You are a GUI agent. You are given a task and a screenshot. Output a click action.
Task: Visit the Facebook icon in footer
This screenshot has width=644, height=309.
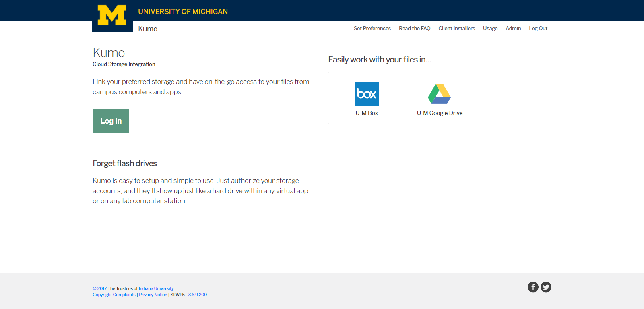click(x=533, y=287)
